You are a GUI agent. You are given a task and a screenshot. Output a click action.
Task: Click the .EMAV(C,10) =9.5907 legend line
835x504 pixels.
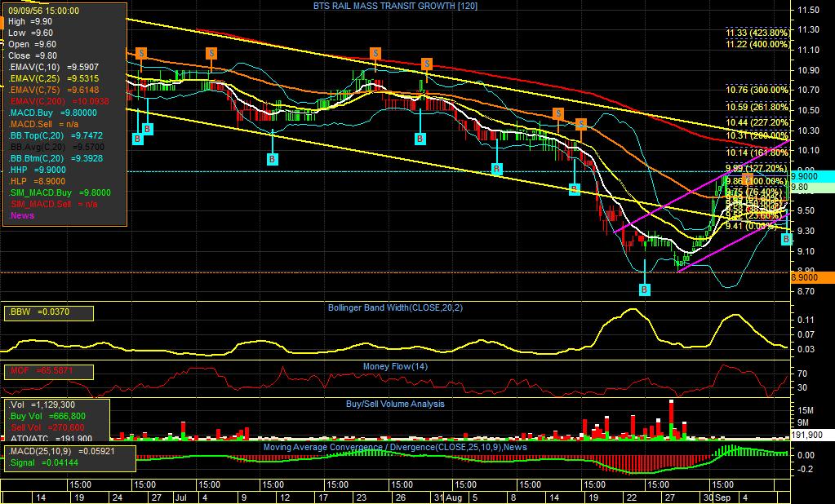pos(53,67)
